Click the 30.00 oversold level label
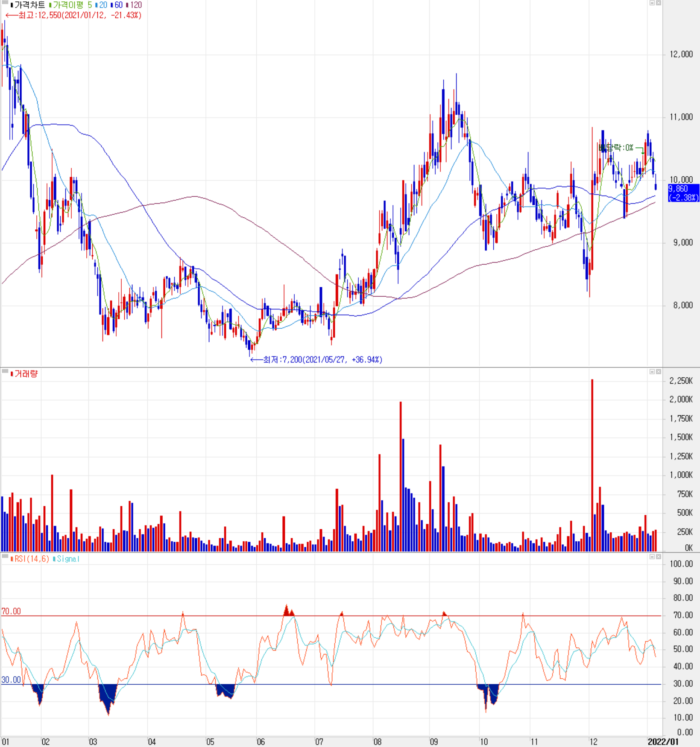The height and width of the screenshot is (747, 700). coord(11,680)
